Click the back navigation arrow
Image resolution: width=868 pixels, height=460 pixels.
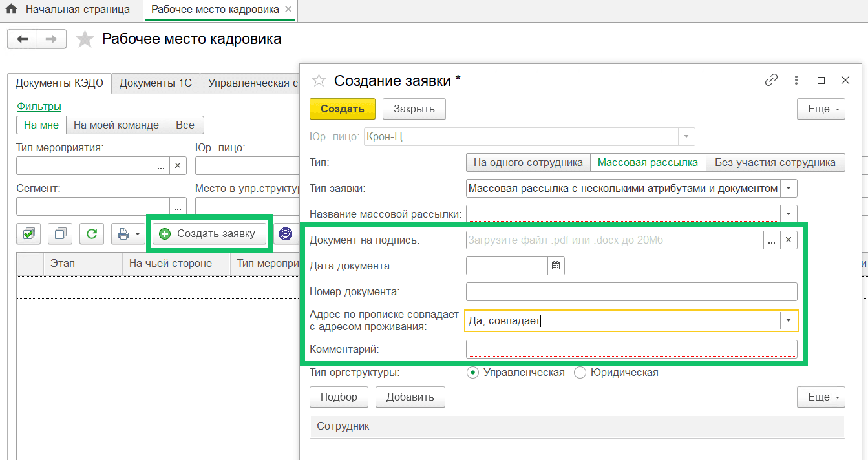23,39
